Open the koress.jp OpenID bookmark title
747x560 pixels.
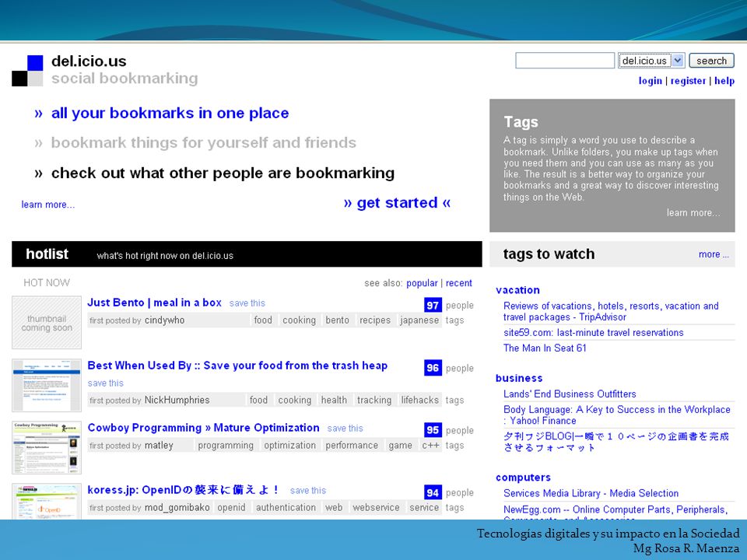point(183,491)
